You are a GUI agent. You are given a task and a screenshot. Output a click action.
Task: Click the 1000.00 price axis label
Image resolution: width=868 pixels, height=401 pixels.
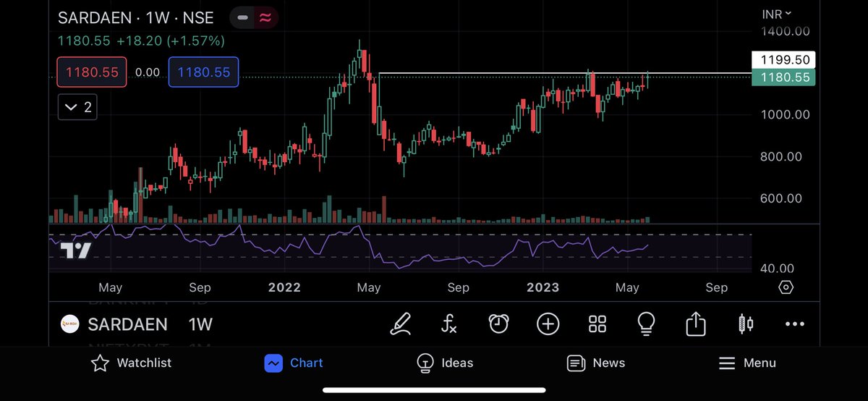pos(786,114)
